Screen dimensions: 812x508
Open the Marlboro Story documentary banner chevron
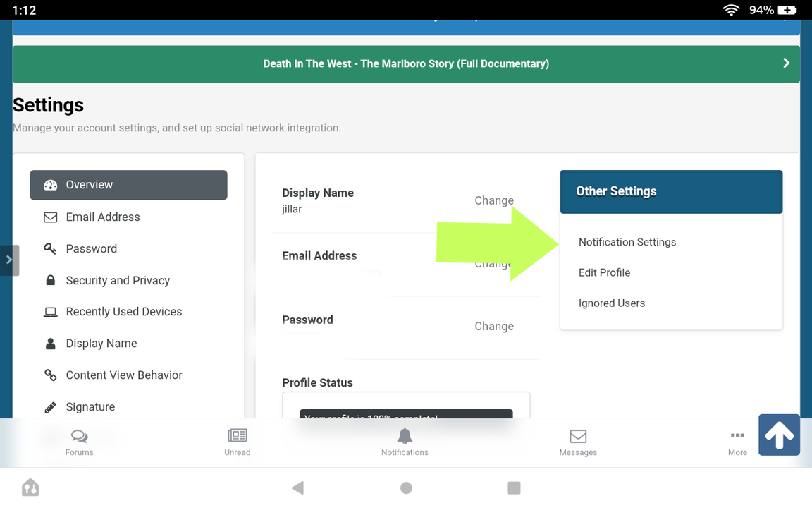coord(786,64)
